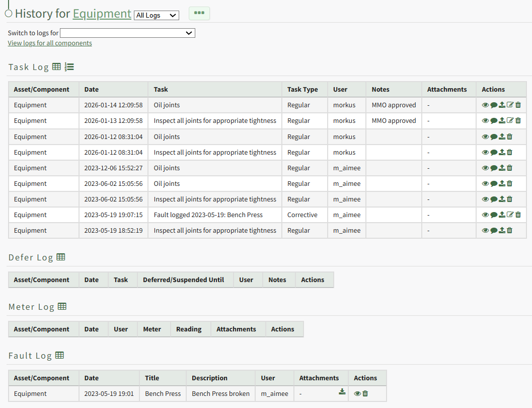This screenshot has width=532, height=408.
Task: Open the Meter Log table icon
Action: [x=62, y=306]
